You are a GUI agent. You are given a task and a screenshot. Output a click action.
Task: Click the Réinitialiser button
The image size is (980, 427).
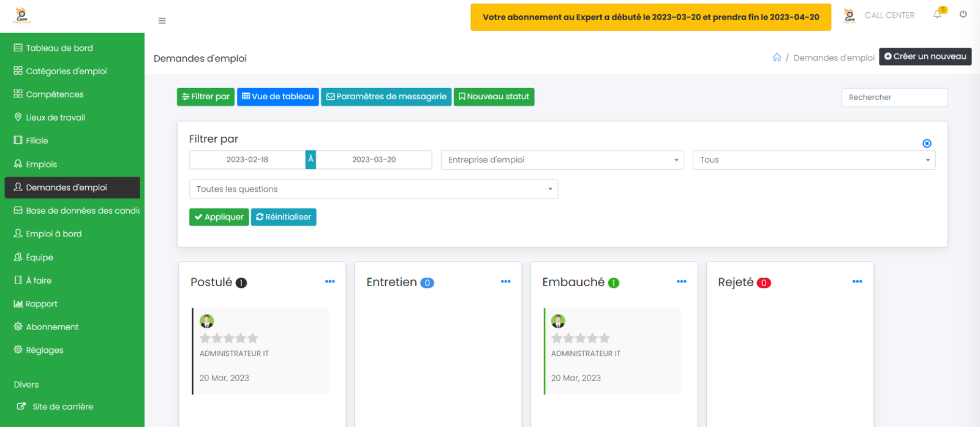tap(284, 217)
